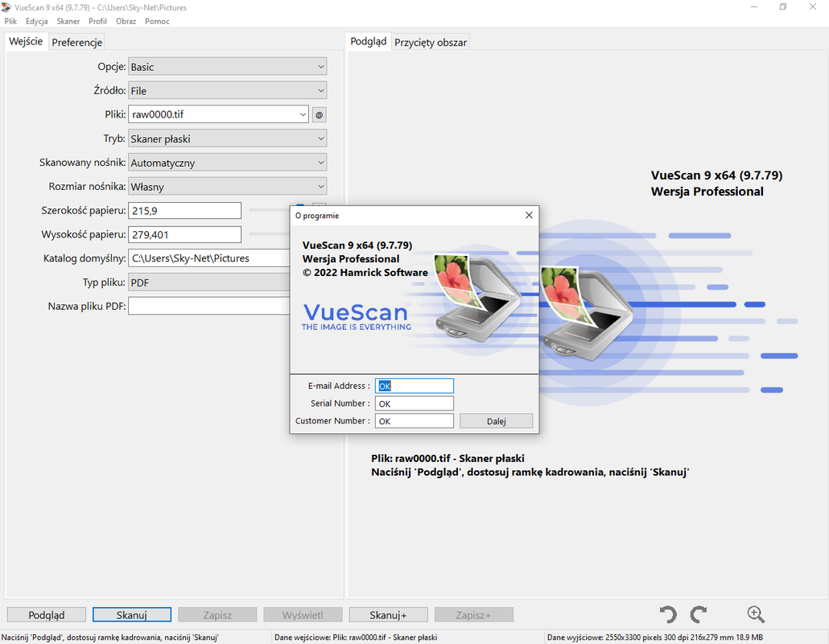Screen dimensions: 829x644
Task: Open the Pomoc menu
Action: pyautogui.click(x=157, y=21)
